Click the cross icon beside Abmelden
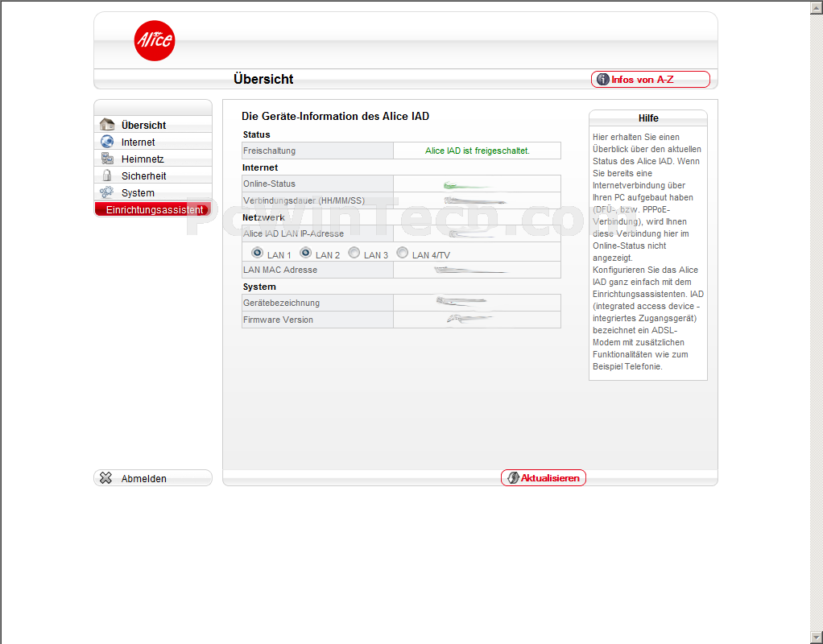 [x=106, y=477]
